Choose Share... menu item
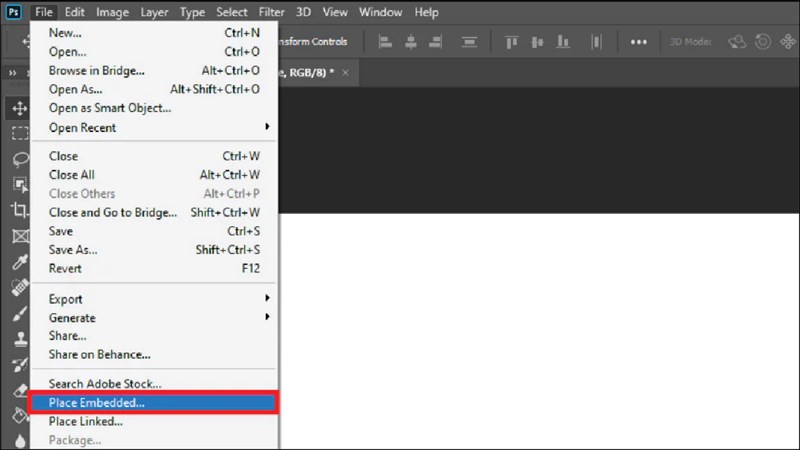800x450 pixels. [153, 336]
